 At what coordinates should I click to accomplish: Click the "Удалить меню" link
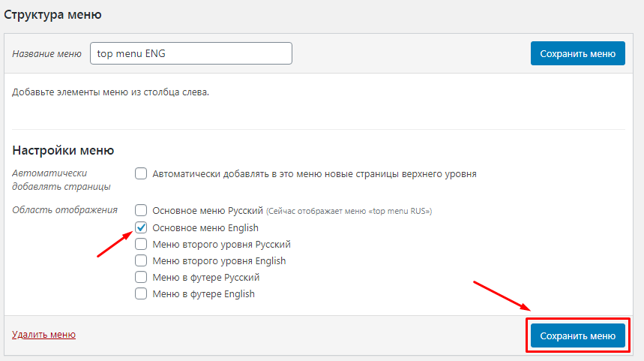pyautogui.click(x=44, y=335)
